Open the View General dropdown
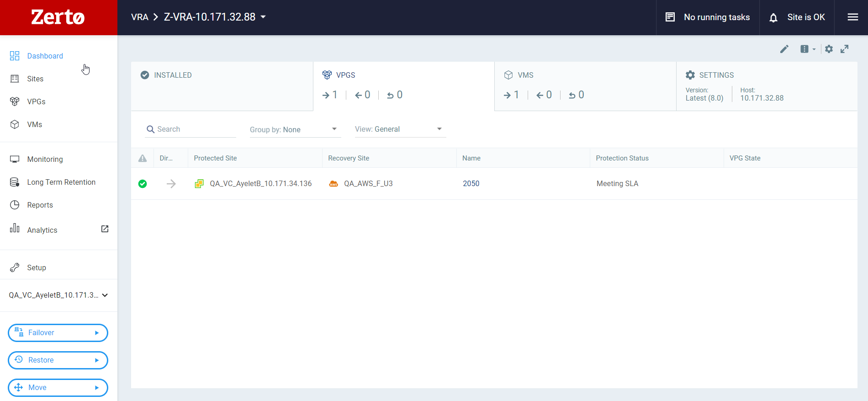The image size is (868, 401). tap(400, 129)
